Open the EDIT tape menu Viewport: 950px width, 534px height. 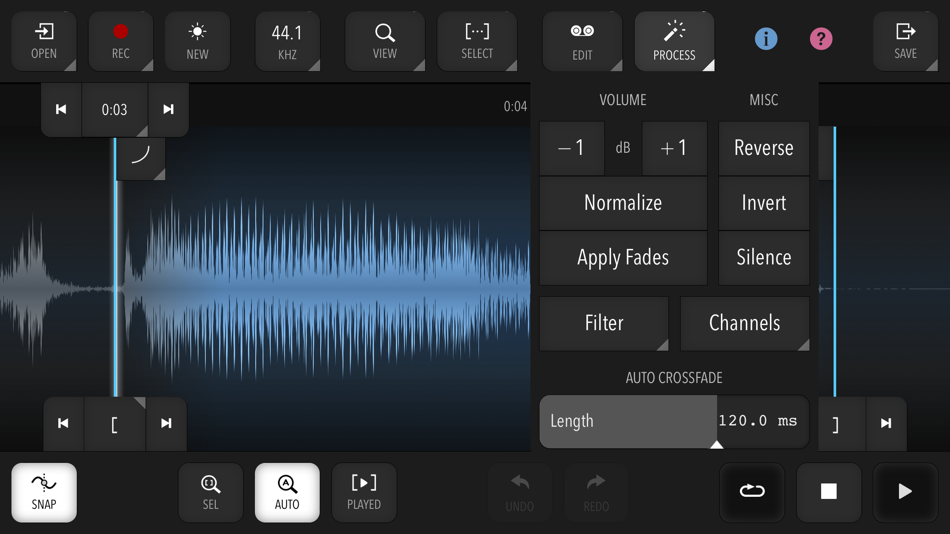click(582, 41)
